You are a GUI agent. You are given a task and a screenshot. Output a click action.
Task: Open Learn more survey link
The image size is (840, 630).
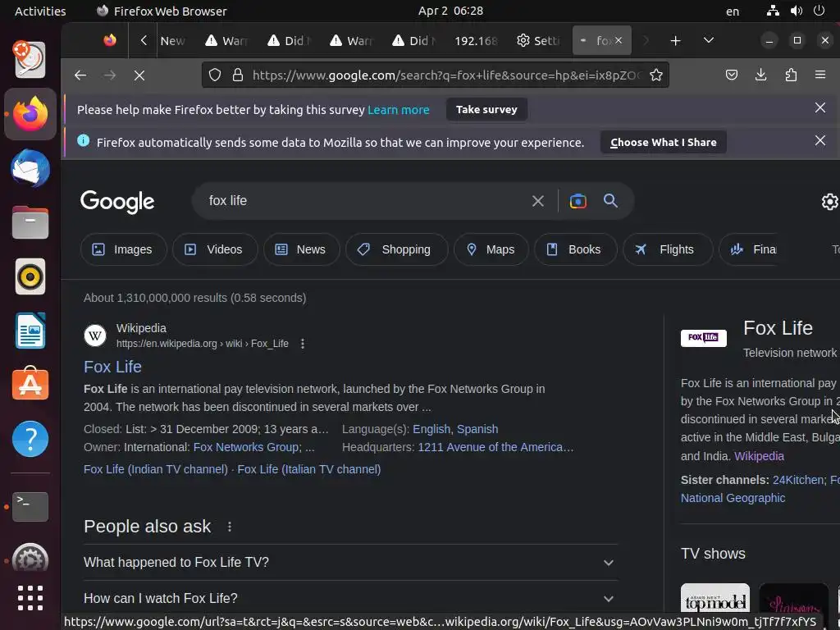[x=398, y=110]
